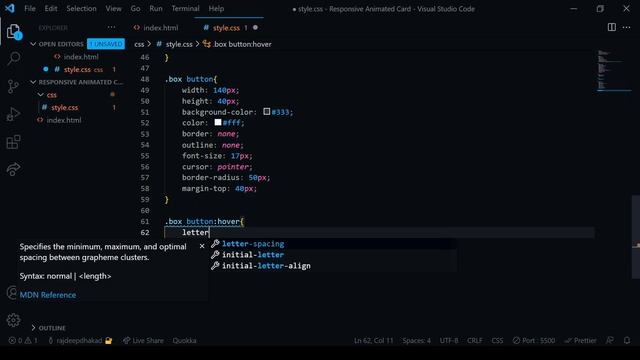The image size is (640, 360).
Task: Click the split editor right icon
Action: point(611,27)
